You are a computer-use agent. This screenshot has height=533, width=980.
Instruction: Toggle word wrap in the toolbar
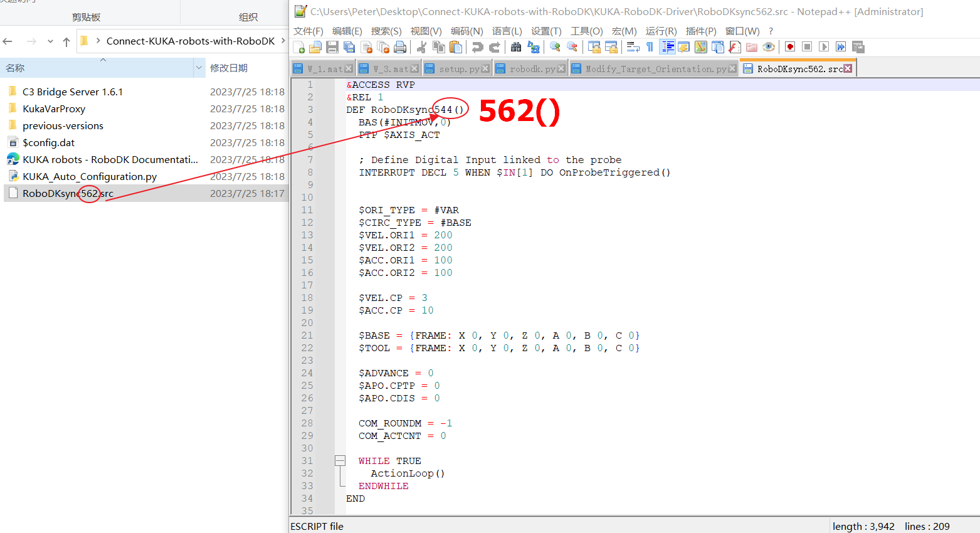[x=633, y=47]
